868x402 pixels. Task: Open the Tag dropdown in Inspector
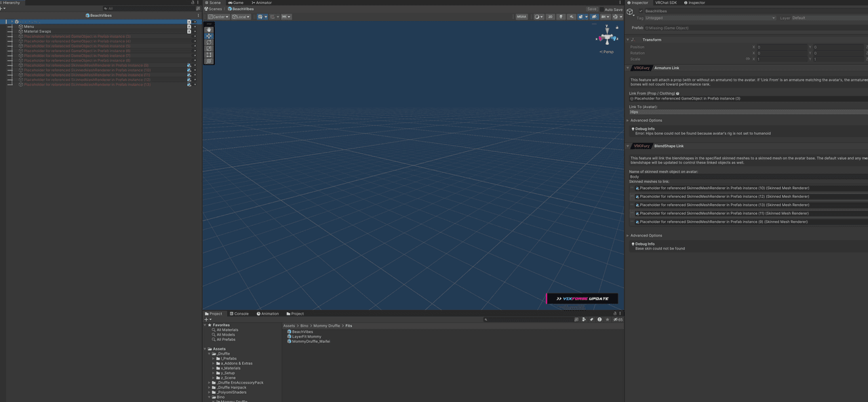[710, 18]
